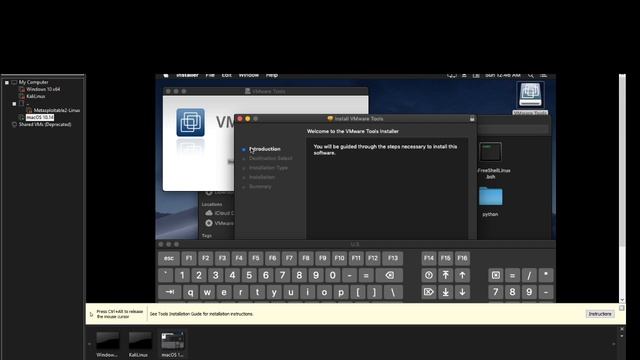Viewport: 640px width, 360px height.
Task: Click F5 on the on-screen keyboard
Action: click(256, 258)
